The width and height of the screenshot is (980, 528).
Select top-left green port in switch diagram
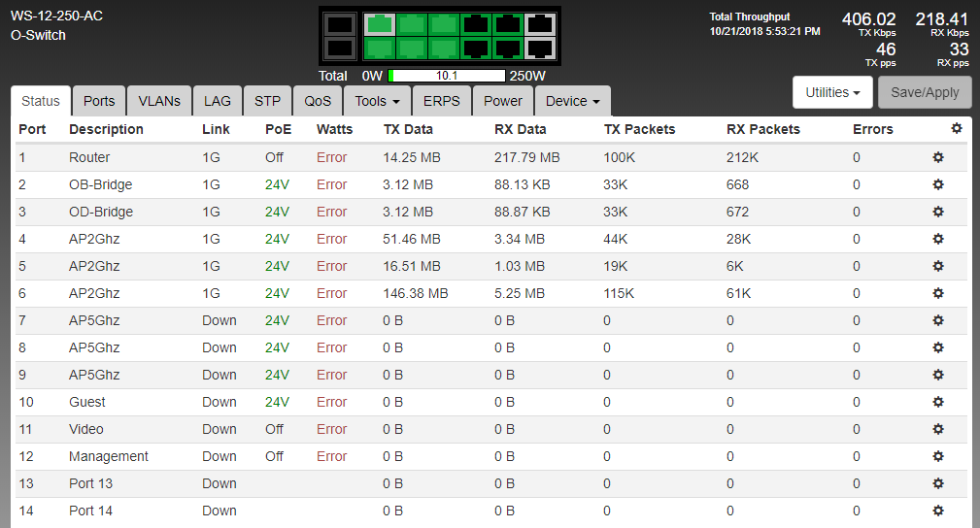[x=379, y=24]
